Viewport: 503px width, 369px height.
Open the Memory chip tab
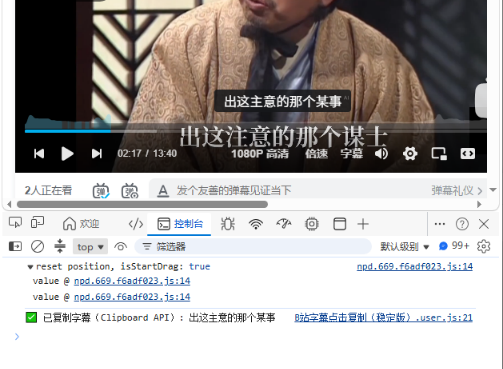(312, 224)
